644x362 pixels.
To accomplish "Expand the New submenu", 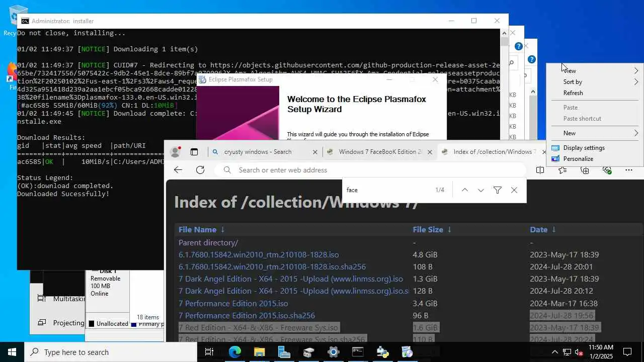I will click(x=595, y=133).
